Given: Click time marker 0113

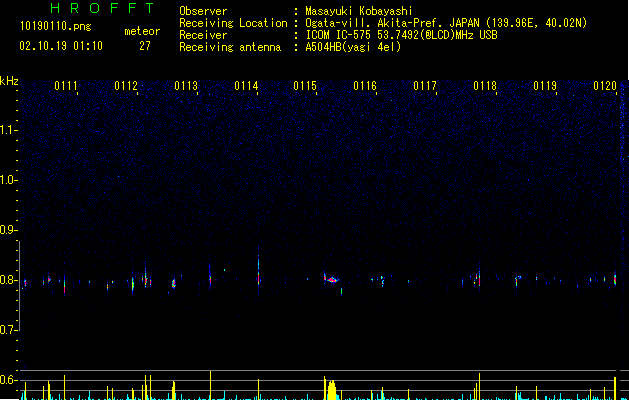Looking at the screenshot, I should 186,86.
